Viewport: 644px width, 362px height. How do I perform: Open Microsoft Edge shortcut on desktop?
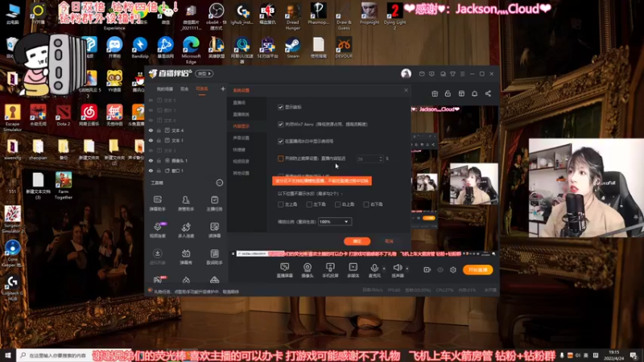191,50
